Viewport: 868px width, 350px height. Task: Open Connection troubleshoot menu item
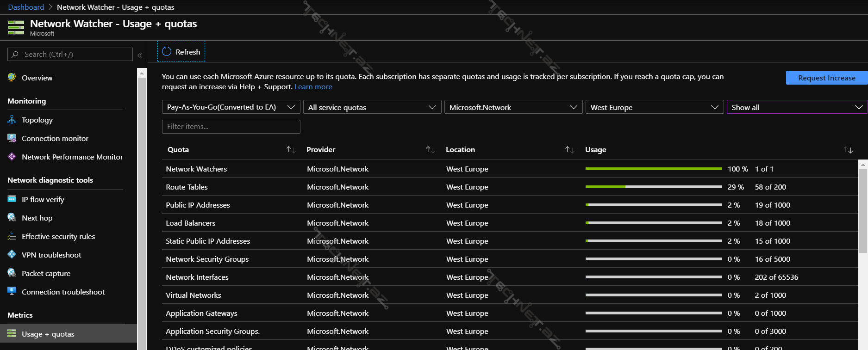click(x=63, y=292)
